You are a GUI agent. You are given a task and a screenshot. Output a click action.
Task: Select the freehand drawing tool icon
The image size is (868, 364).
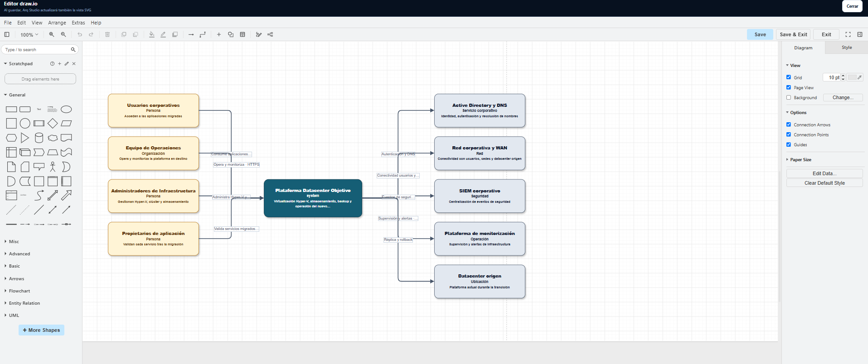tap(259, 34)
